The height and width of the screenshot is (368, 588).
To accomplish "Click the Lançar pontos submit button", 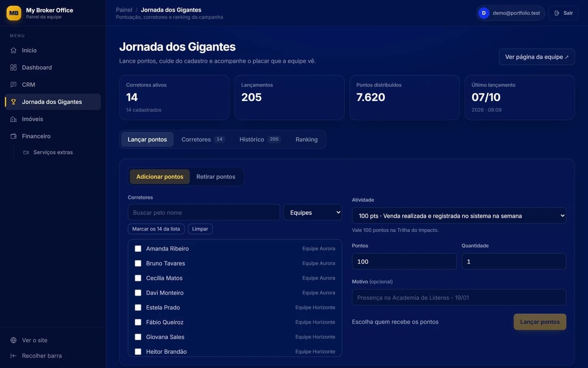I will tap(540, 322).
